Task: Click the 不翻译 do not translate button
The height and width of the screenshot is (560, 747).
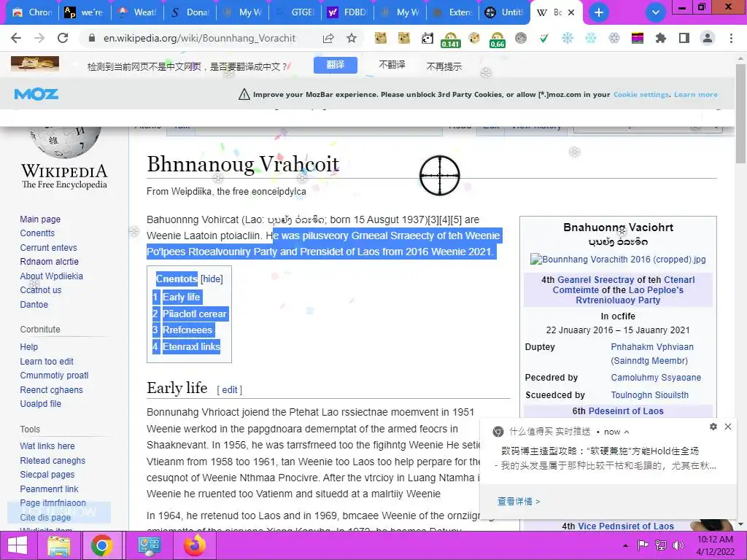Action: coord(392,65)
